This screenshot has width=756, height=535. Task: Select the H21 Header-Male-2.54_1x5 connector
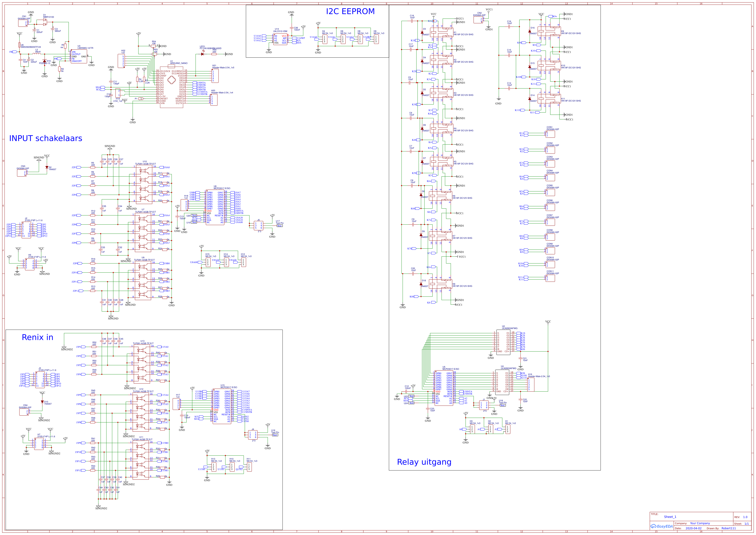point(215,76)
